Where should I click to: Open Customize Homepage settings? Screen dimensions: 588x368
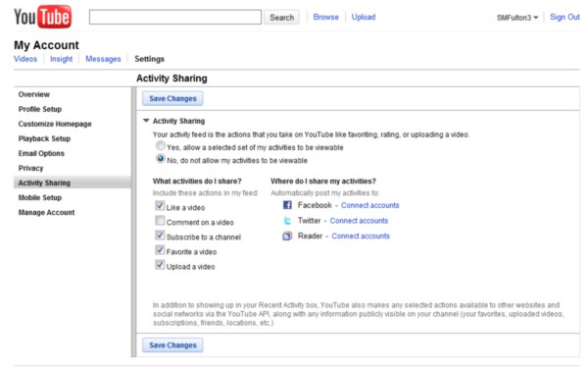[x=55, y=124]
